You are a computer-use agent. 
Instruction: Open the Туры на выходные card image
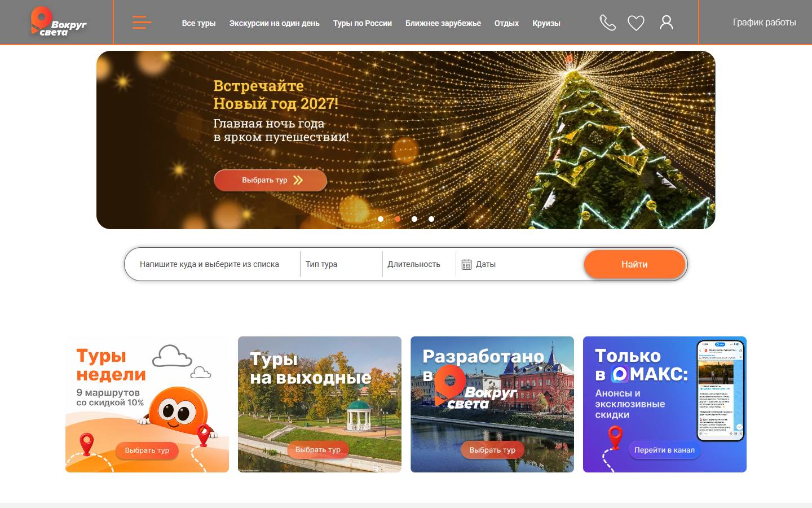pos(320,404)
